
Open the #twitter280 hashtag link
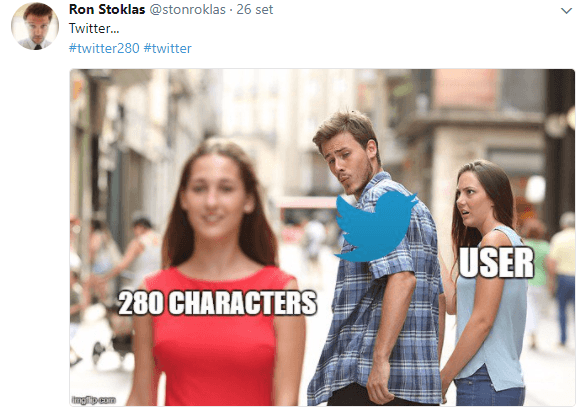coord(104,48)
